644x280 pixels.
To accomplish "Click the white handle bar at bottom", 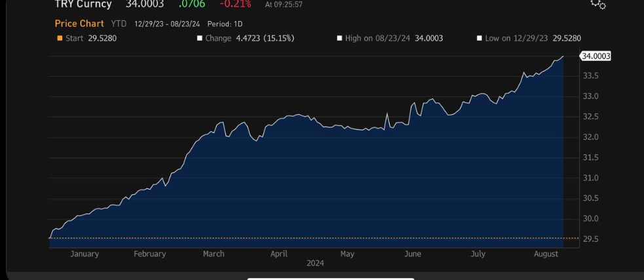I will pyautogui.click(x=331, y=278).
